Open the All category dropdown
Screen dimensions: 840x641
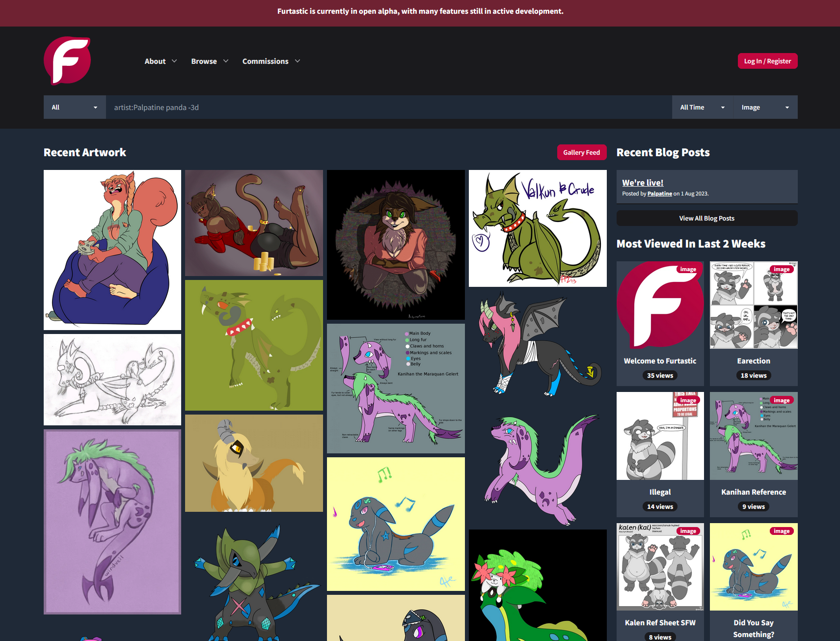[75, 107]
